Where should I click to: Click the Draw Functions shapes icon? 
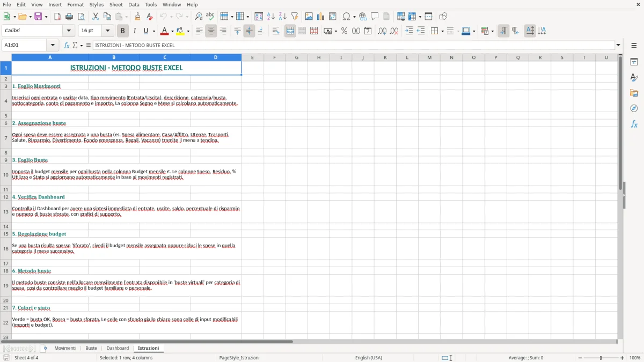(x=443, y=17)
